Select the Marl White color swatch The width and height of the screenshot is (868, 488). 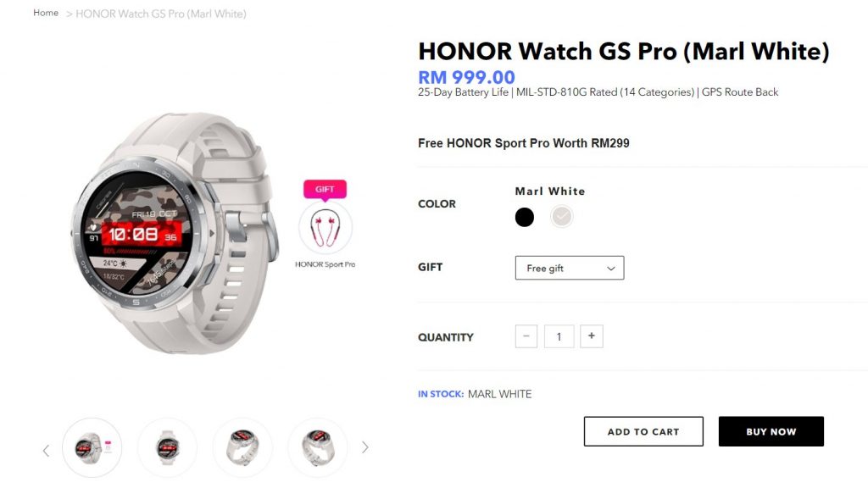point(561,216)
